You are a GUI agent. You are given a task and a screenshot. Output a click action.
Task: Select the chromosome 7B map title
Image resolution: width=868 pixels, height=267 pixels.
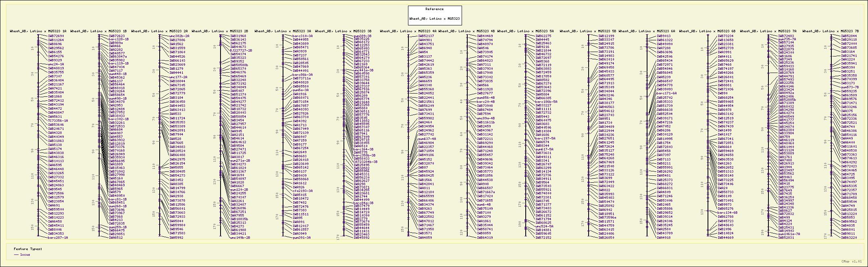(x=831, y=31)
